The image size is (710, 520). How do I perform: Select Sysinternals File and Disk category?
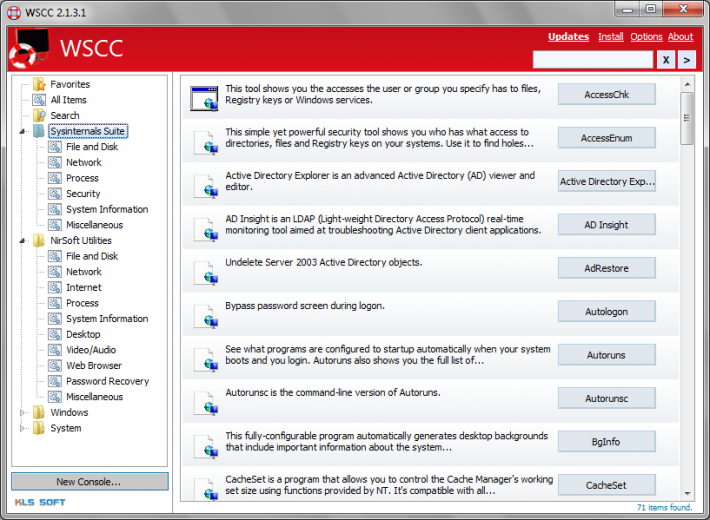pyautogui.click(x=92, y=147)
